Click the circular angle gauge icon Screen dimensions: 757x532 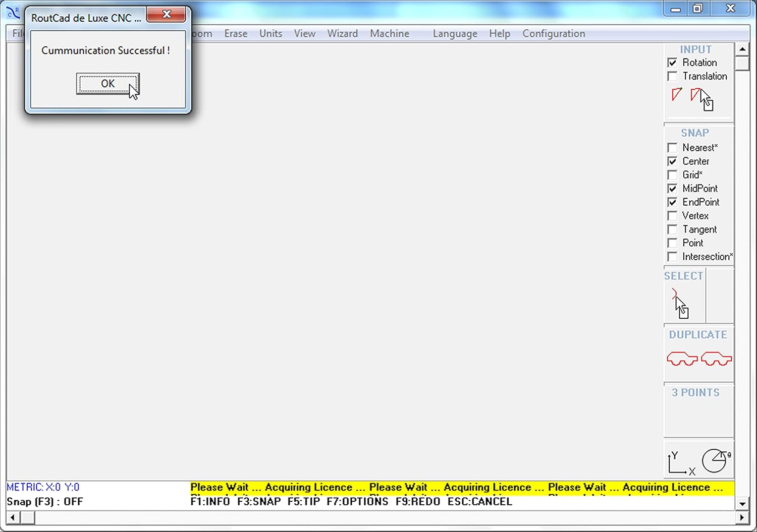717,460
